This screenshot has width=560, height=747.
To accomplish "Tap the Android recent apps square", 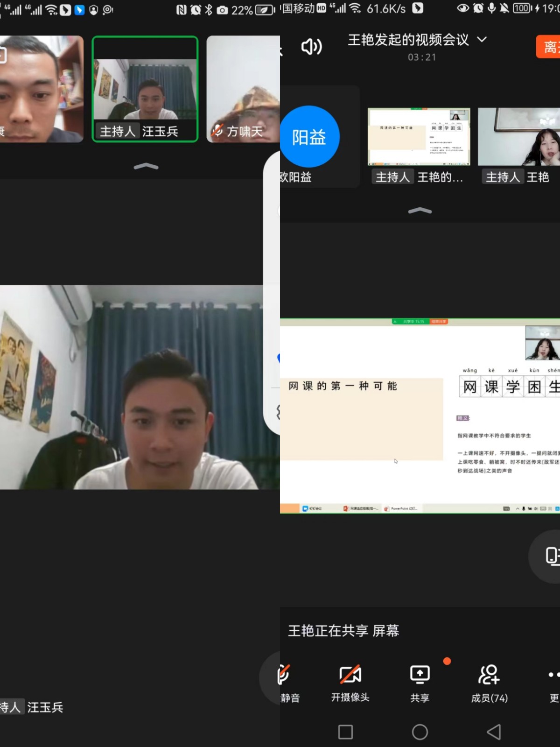I will tap(345, 732).
